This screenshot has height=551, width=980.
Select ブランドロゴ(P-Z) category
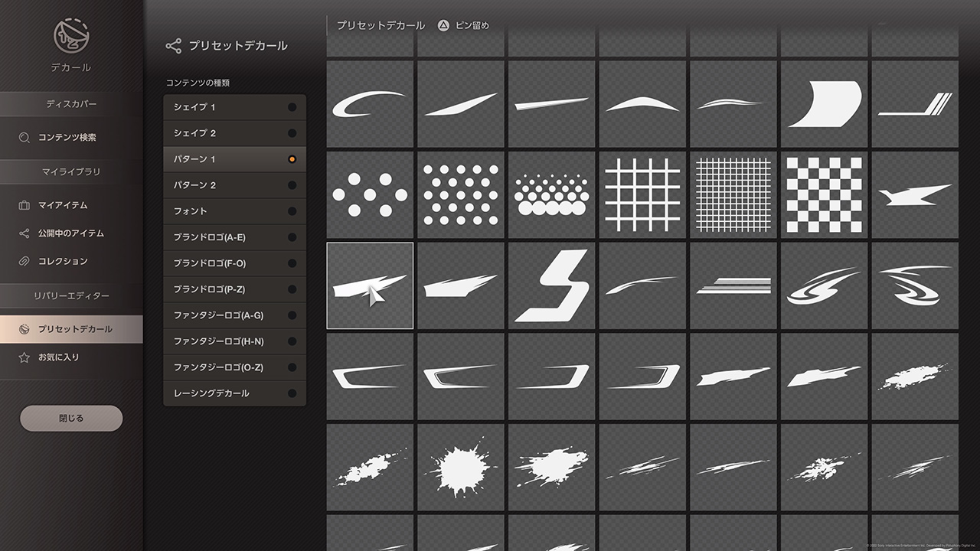(x=234, y=289)
